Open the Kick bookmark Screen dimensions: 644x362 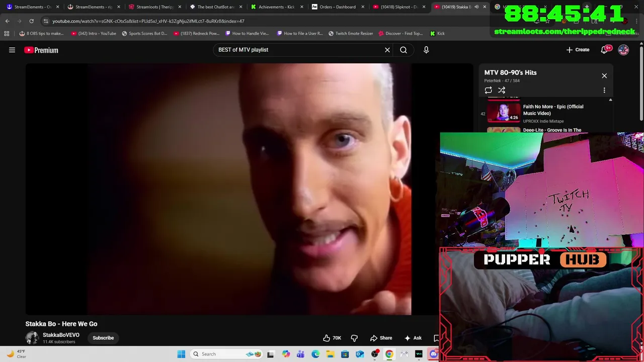(x=437, y=33)
